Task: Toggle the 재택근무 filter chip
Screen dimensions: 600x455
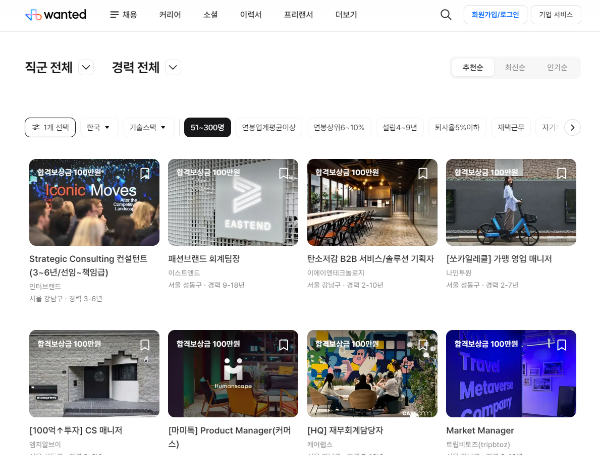Action: [x=511, y=127]
